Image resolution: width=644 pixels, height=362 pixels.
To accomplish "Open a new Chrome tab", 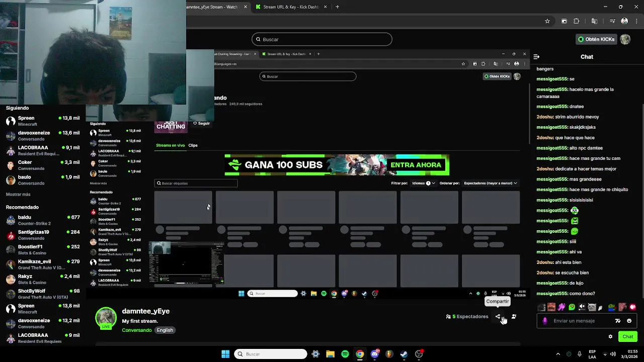I will point(337,7).
